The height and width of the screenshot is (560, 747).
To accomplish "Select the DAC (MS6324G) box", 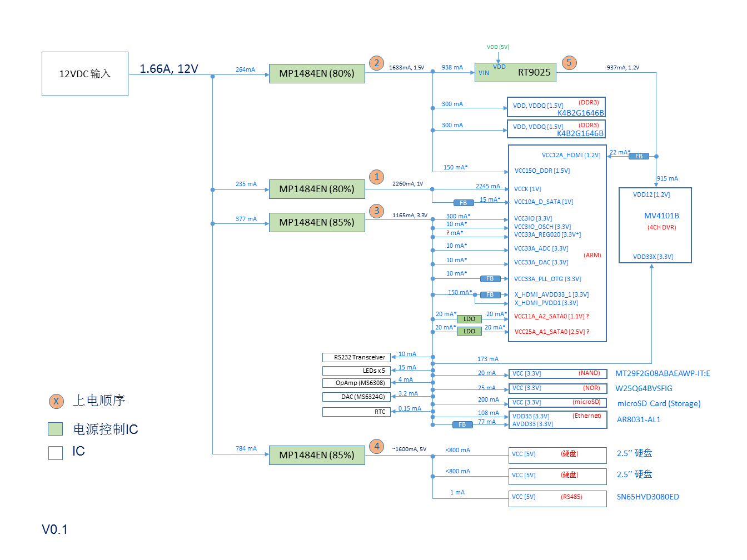I will pos(357,397).
